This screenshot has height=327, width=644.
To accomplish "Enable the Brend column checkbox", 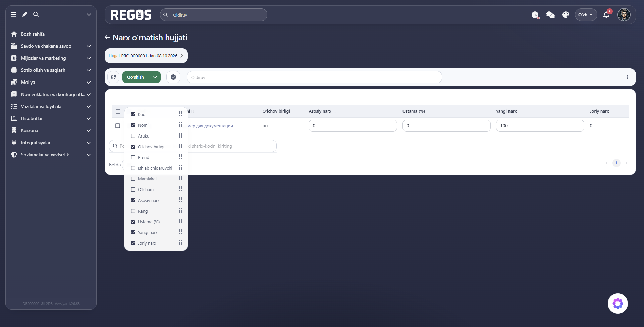I will pos(133,157).
